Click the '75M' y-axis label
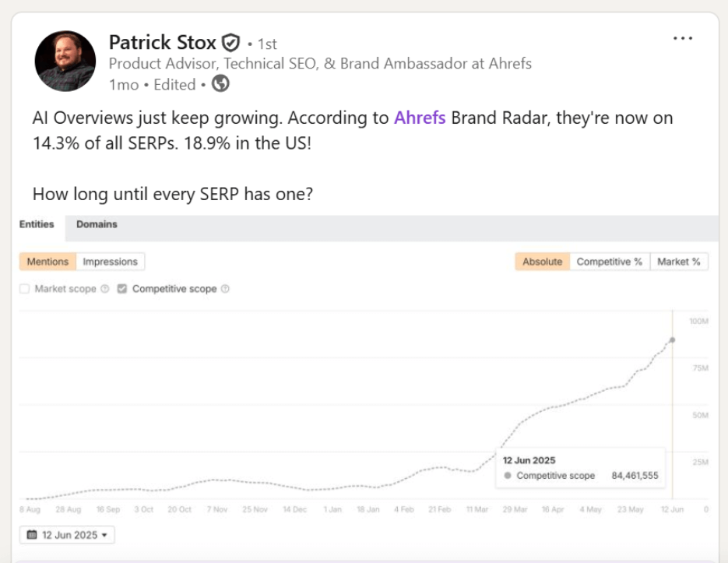The height and width of the screenshot is (563, 728). [701, 368]
